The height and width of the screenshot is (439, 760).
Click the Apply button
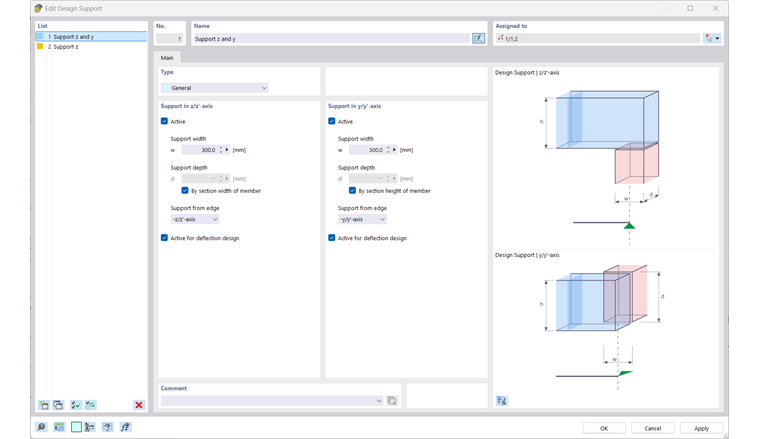click(701, 428)
